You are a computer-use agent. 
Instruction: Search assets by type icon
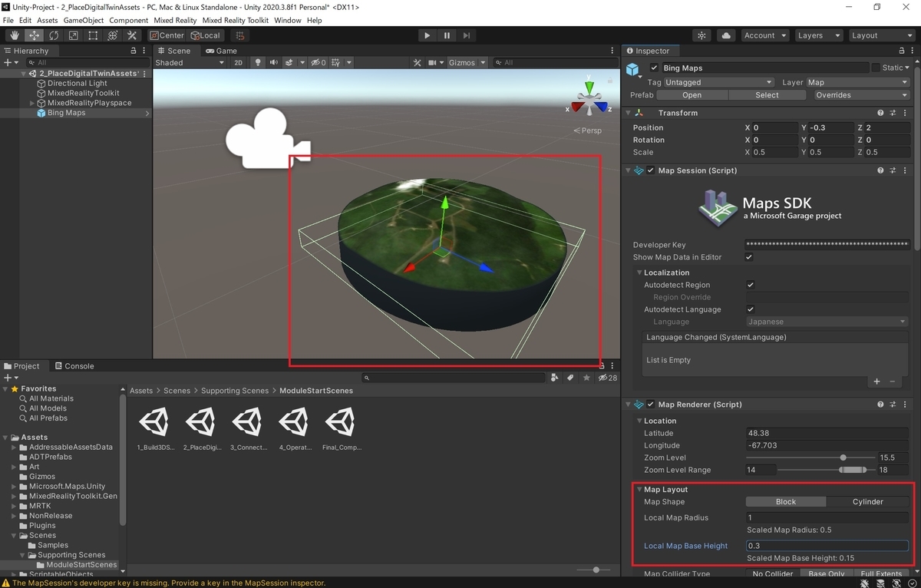pyautogui.click(x=554, y=378)
